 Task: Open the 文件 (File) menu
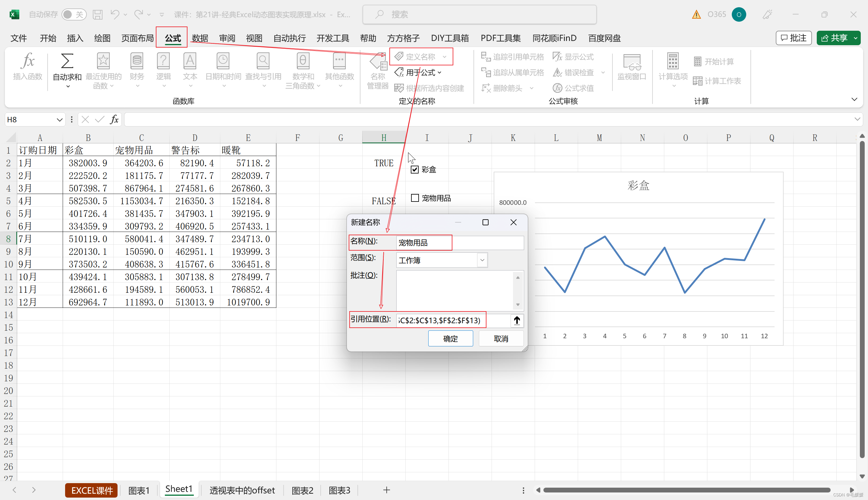[19, 38]
